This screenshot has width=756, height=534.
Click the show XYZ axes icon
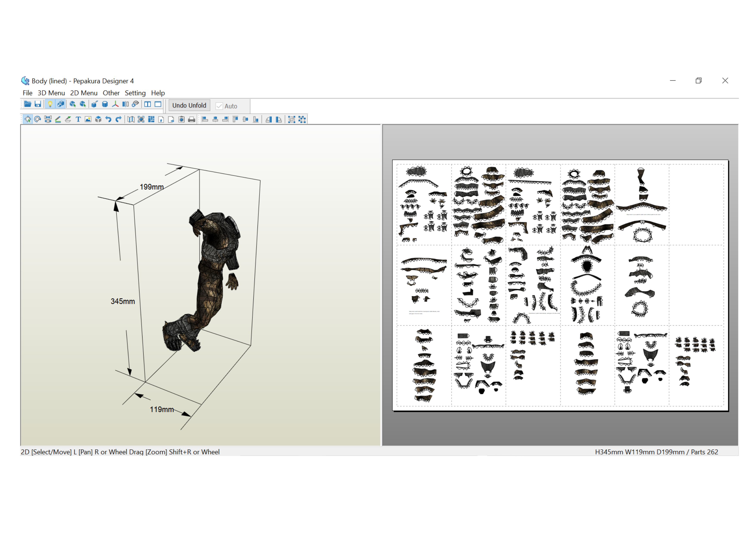(115, 104)
